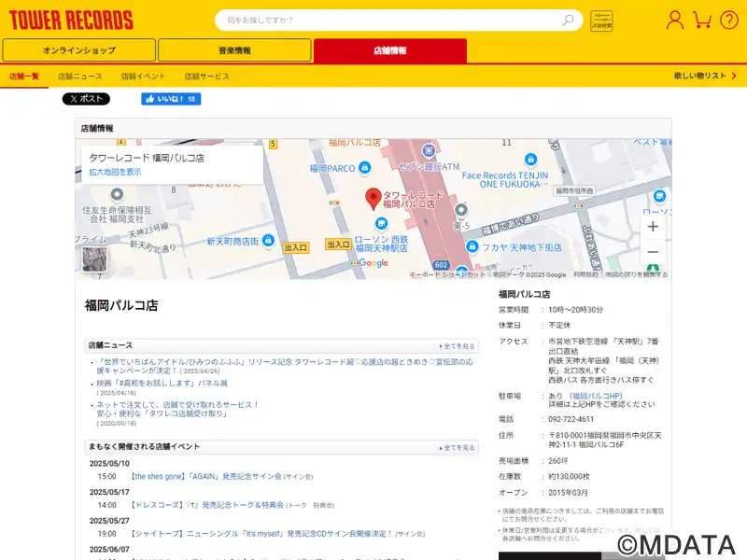Open the 世界でいちばんアイドル news link
Image resolution: width=747 pixels, height=560 pixels.
tap(285, 366)
